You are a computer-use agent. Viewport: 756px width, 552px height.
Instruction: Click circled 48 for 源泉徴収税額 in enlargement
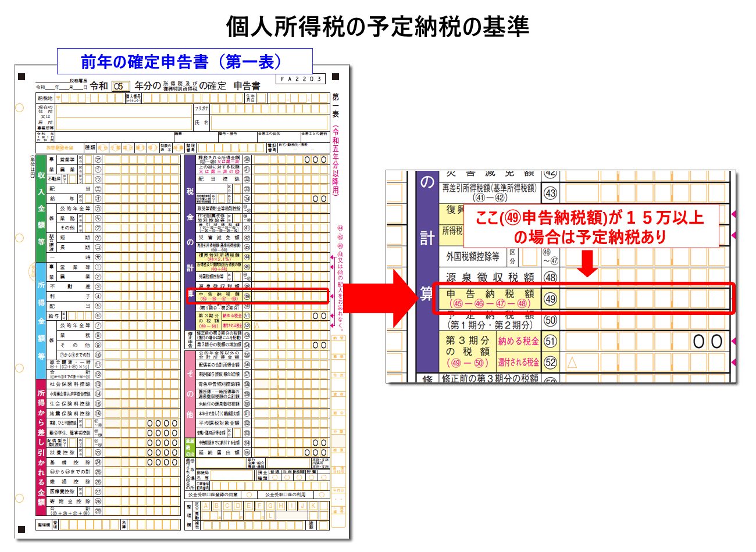[x=550, y=277]
